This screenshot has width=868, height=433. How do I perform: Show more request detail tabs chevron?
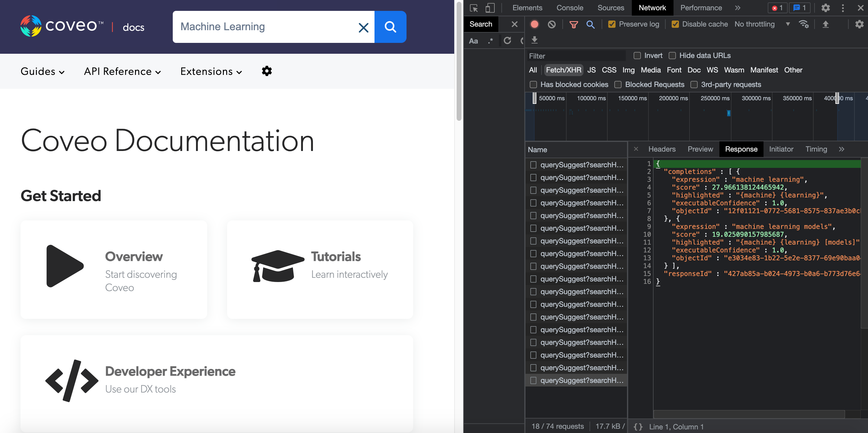[841, 149]
